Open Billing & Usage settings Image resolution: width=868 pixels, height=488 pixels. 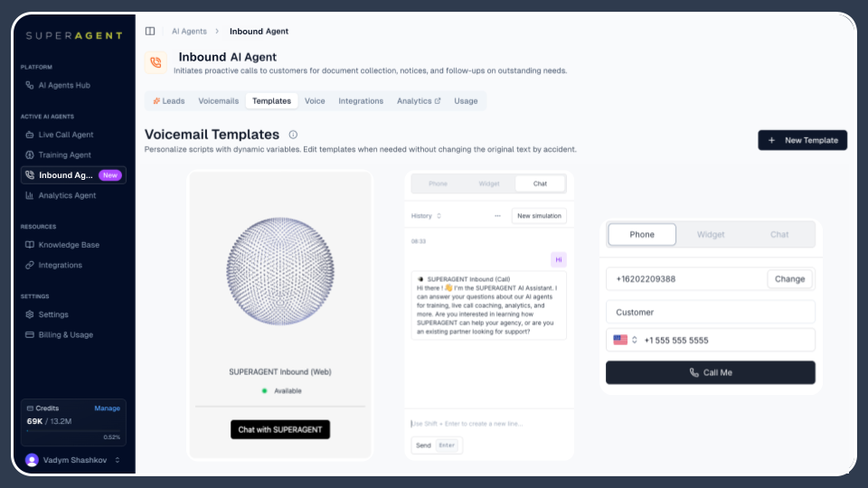(65, 334)
